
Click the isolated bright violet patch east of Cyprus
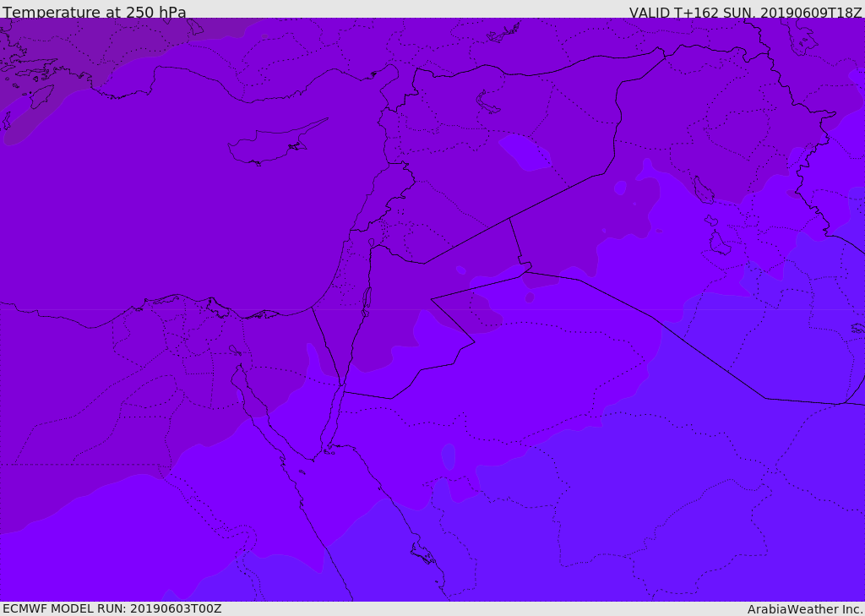click(525, 152)
